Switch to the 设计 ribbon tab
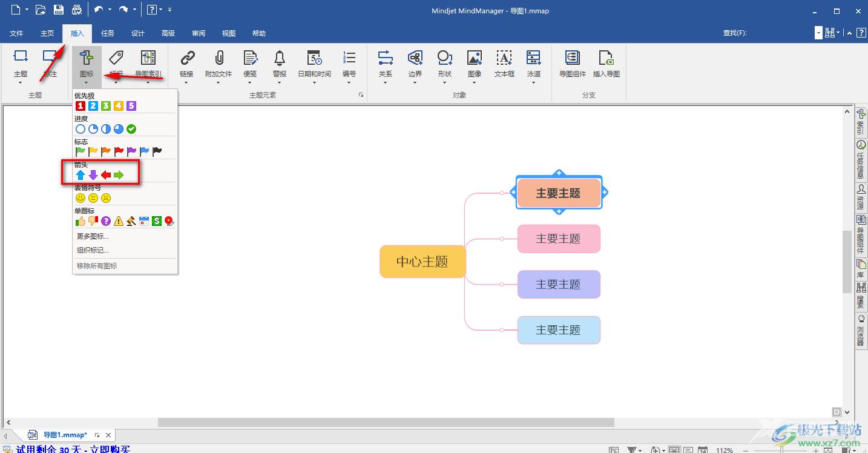Screen dimensions: 868x453 pos(138,33)
